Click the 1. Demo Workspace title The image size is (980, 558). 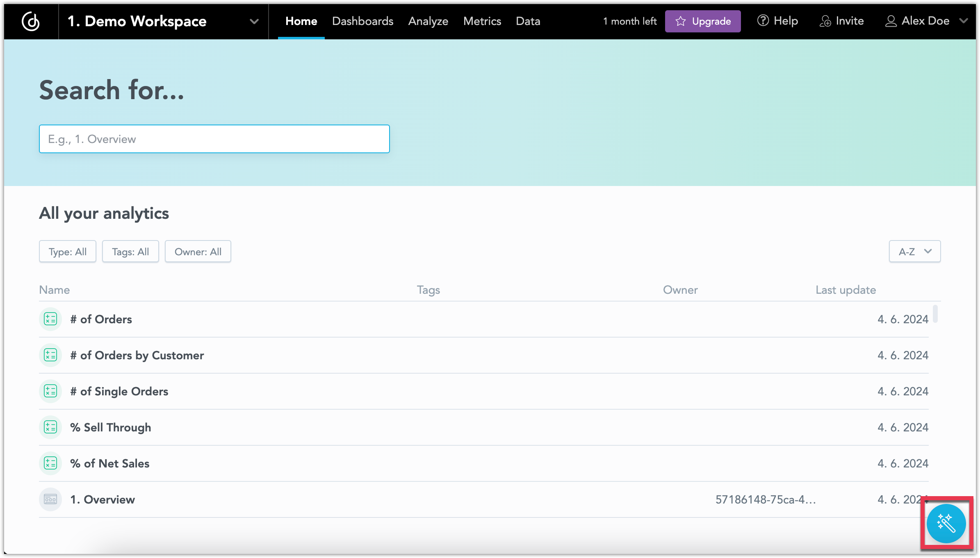[x=137, y=21]
